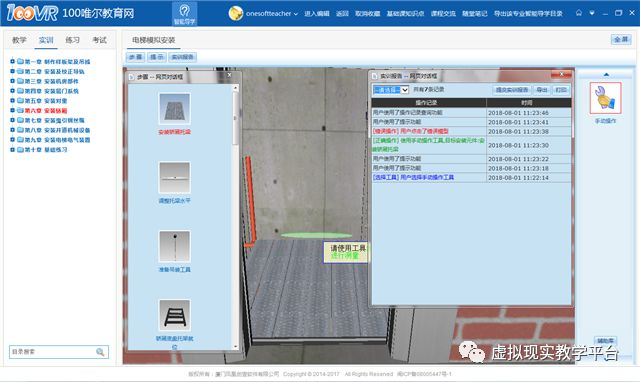Select the 调整托梁水平 step thumbnail
This screenshot has height=382, width=640.
pyautogui.click(x=174, y=178)
